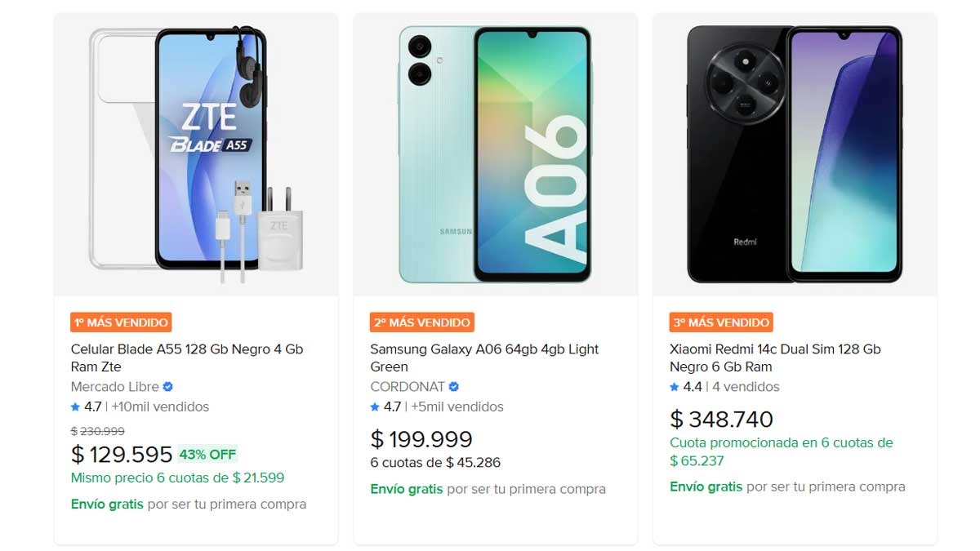The width and height of the screenshot is (980, 551).
Task: Click the verified checkmark beside CORDONAT
Action: pos(454,387)
